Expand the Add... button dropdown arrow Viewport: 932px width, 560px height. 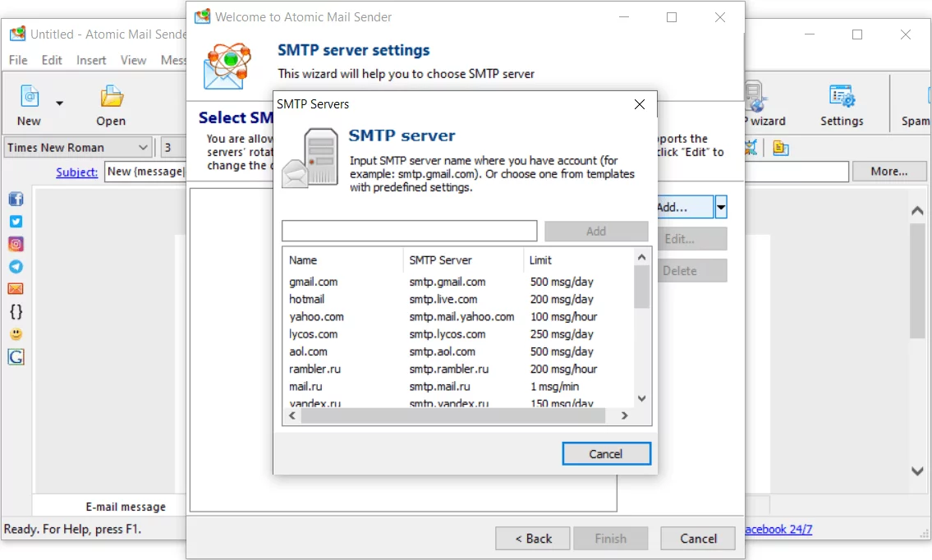click(721, 207)
